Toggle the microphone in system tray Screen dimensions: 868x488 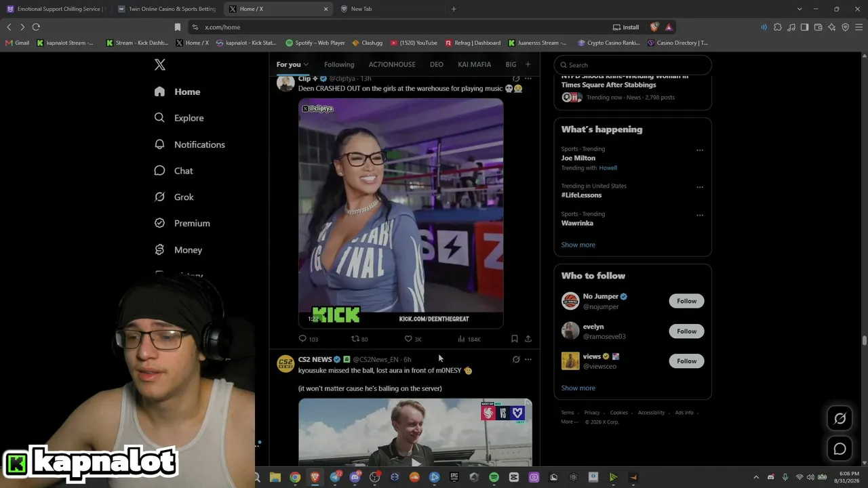tap(785, 477)
